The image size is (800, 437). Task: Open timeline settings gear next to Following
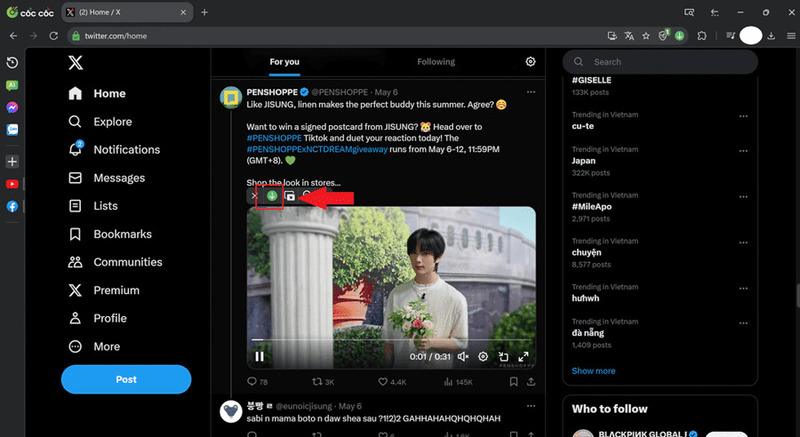tap(531, 62)
